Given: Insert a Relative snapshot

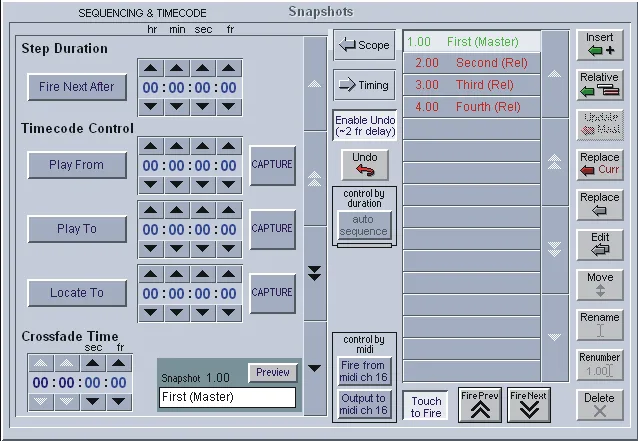Looking at the screenshot, I should [600, 85].
